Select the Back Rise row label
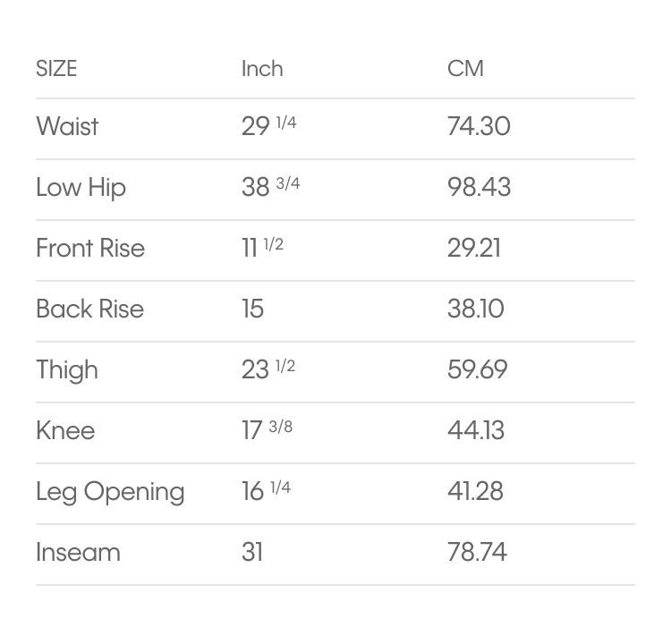This screenshot has width=671, height=644. [89, 309]
